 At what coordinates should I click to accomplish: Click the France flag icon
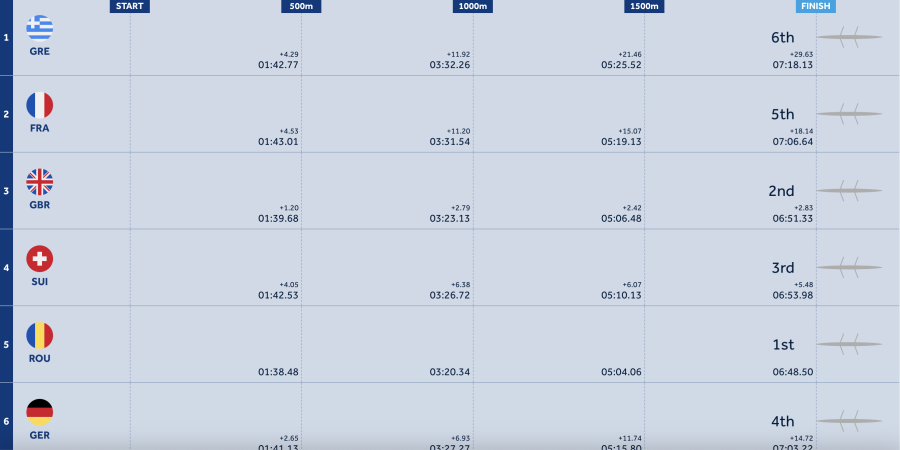coord(40,105)
